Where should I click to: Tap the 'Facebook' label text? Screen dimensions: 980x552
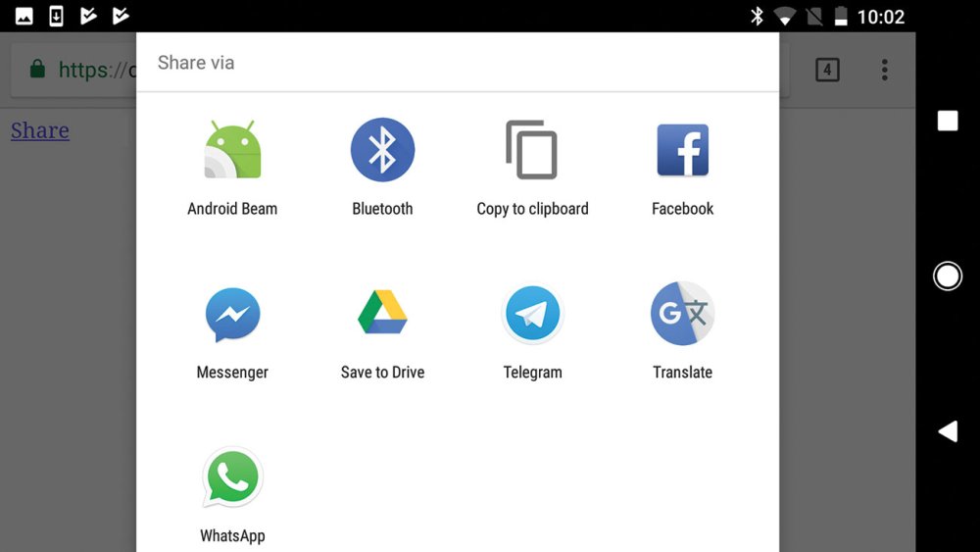[x=682, y=209]
